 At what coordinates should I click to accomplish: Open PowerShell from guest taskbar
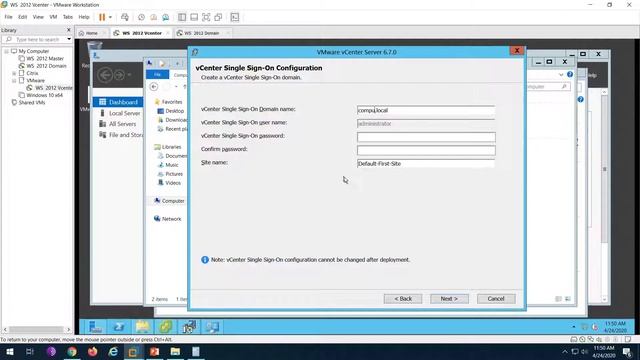pyautogui.click(x=119, y=327)
